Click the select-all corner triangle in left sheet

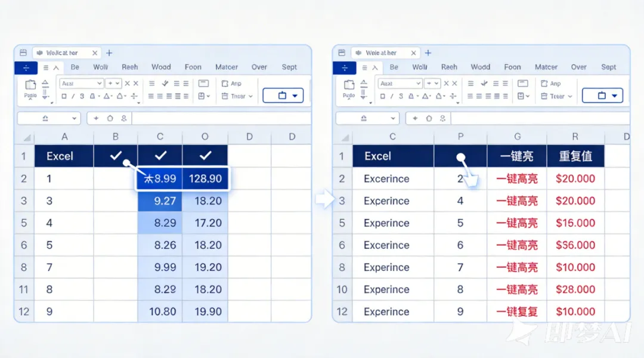tap(27, 137)
